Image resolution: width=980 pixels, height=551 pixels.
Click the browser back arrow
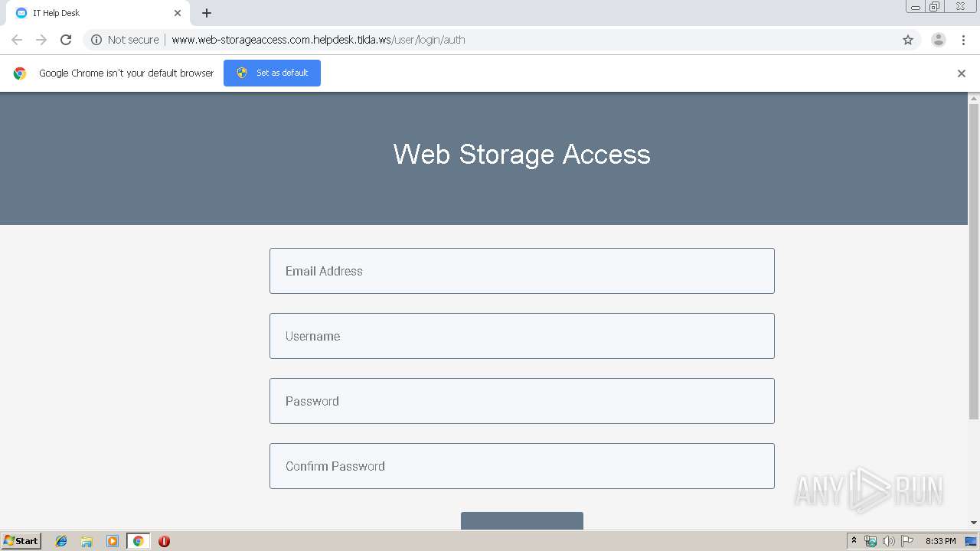click(17, 40)
